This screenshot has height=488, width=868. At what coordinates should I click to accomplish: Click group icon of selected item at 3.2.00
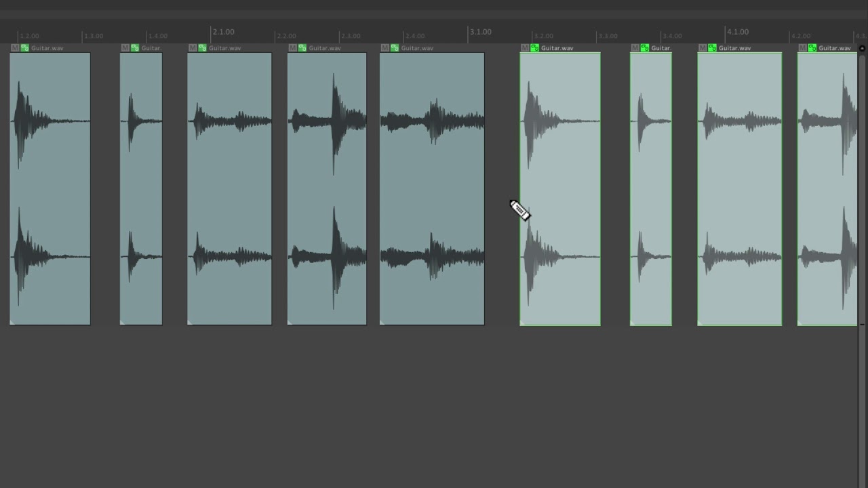tap(534, 48)
